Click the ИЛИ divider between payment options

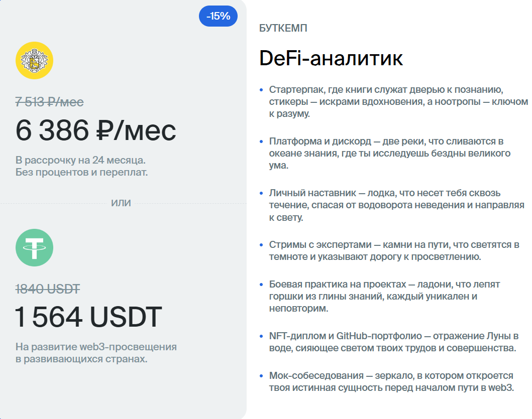point(121,203)
